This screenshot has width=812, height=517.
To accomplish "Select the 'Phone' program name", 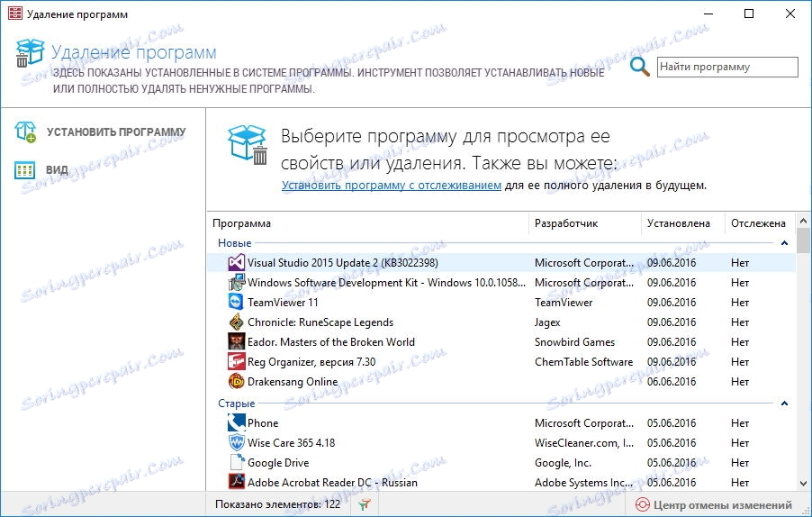I will point(263,422).
